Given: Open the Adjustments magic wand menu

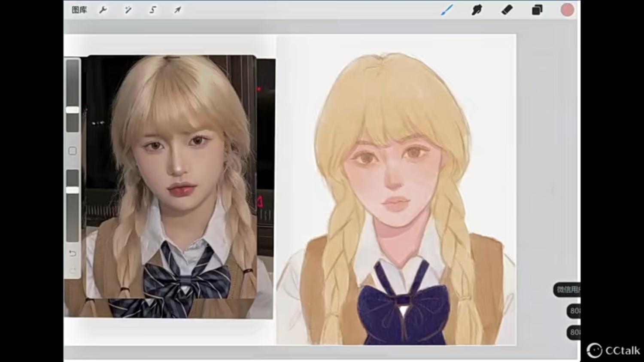Looking at the screenshot, I should [x=128, y=10].
